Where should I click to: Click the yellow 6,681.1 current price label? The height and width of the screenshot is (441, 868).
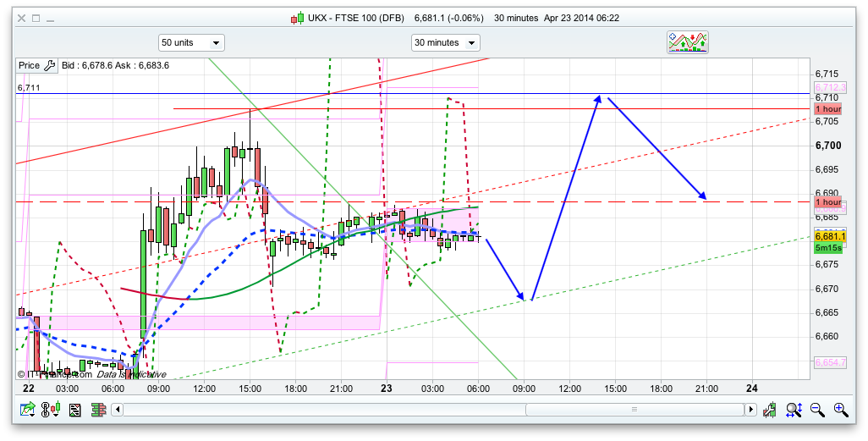point(827,236)
